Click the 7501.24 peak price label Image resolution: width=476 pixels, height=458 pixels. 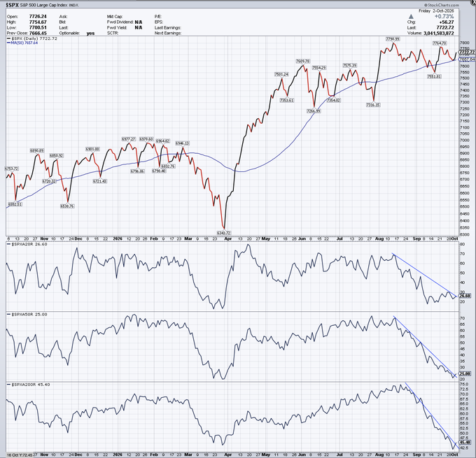(x=281, y=74)
